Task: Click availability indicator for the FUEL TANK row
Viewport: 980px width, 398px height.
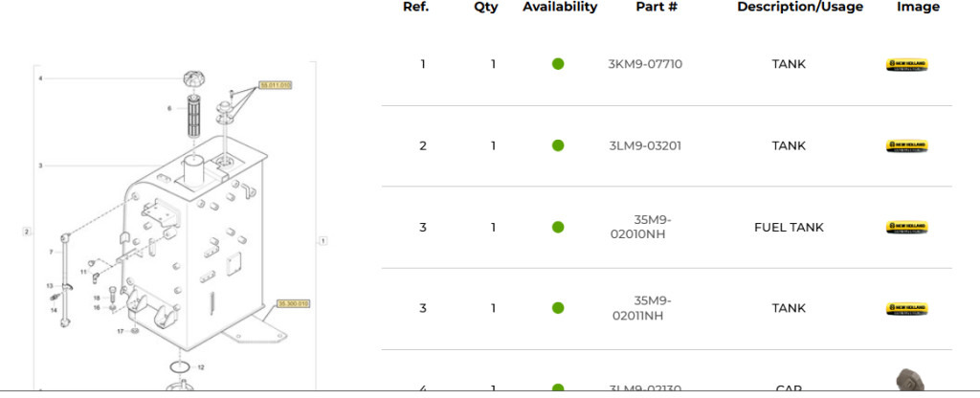Action: pos(558,228)
